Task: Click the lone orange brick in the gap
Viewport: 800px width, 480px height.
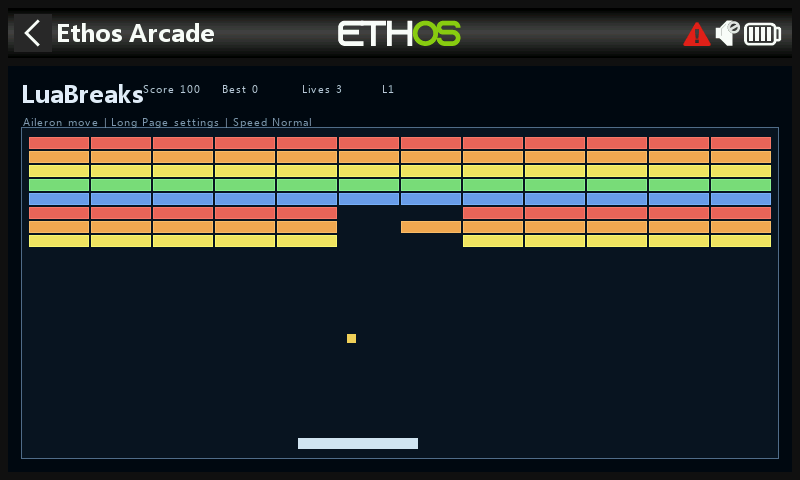Action: click(431, 227)
